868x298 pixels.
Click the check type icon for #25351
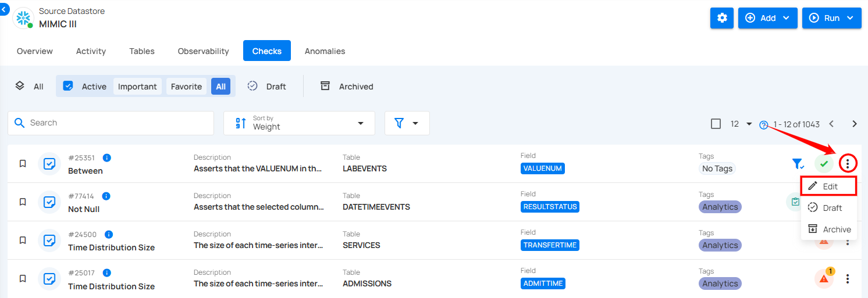[50, 164]
